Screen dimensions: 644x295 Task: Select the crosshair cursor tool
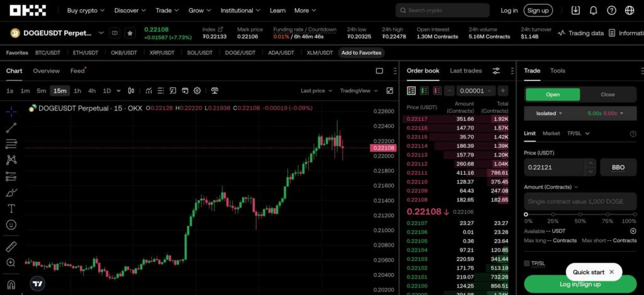click(x=11, y=111)
